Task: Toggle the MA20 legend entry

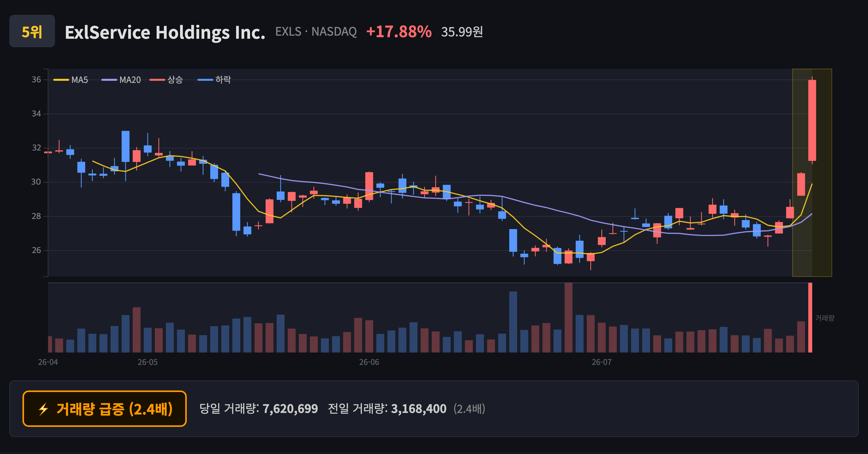Action: tap(121, 80)
